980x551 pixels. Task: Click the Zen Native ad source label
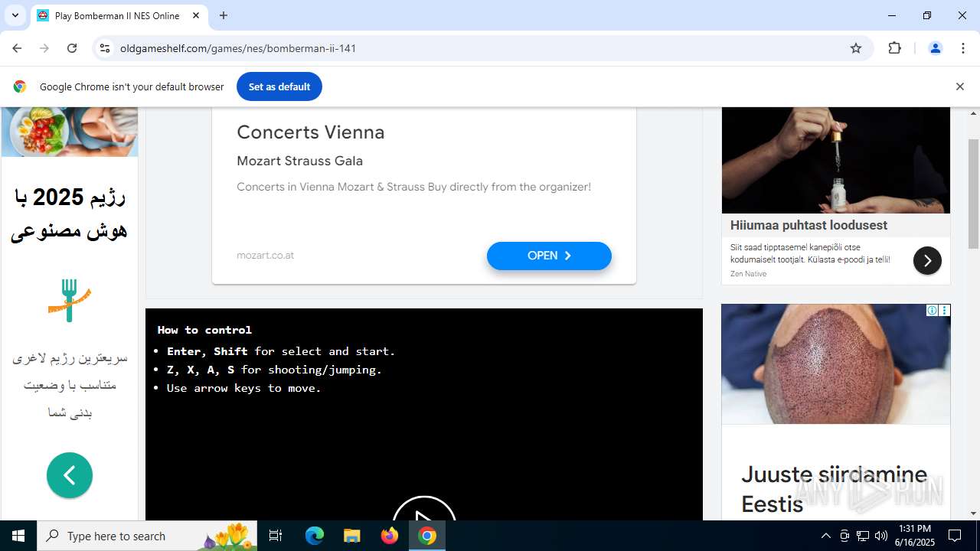pos(748,274)
